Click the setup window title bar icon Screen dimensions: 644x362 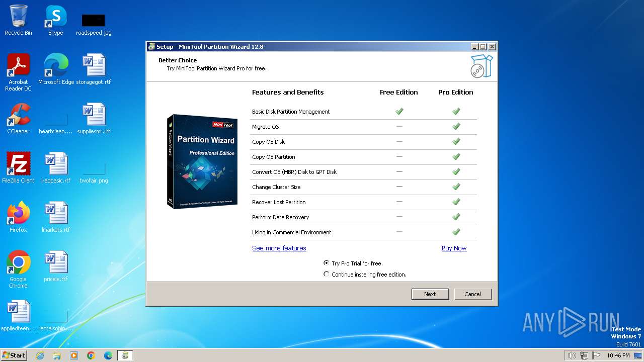tap(151, 47)
